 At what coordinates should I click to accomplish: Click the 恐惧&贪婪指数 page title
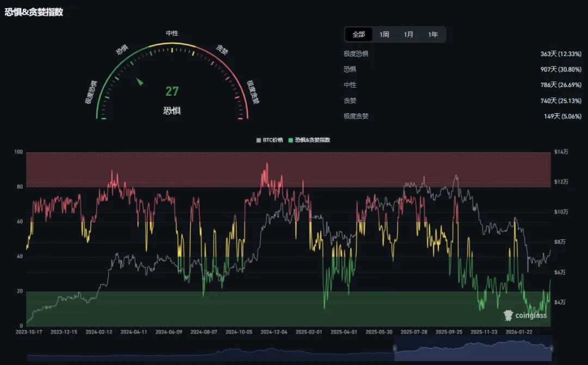34,12
